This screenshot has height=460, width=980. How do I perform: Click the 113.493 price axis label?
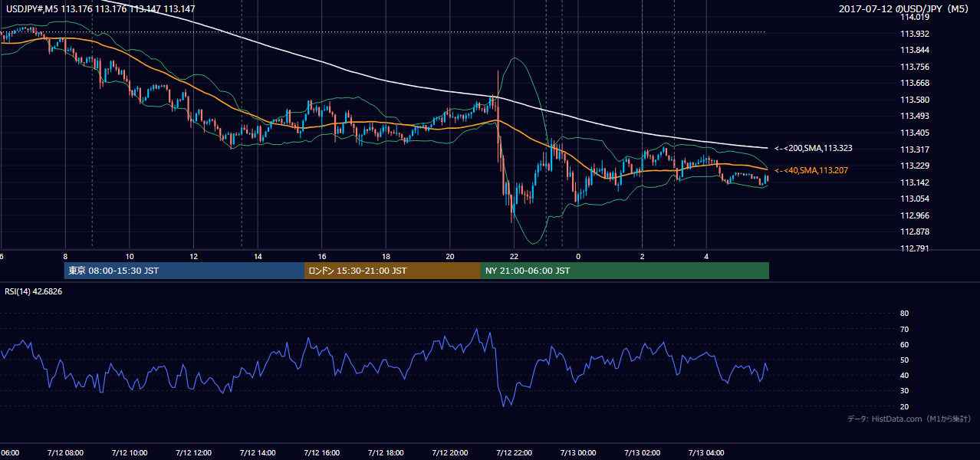click(x=915, y=116)
